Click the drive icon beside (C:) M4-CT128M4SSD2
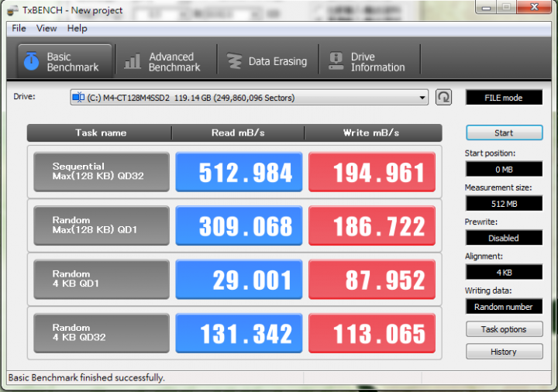Viewport: 558px width, 392px height. tap(78, 97)
